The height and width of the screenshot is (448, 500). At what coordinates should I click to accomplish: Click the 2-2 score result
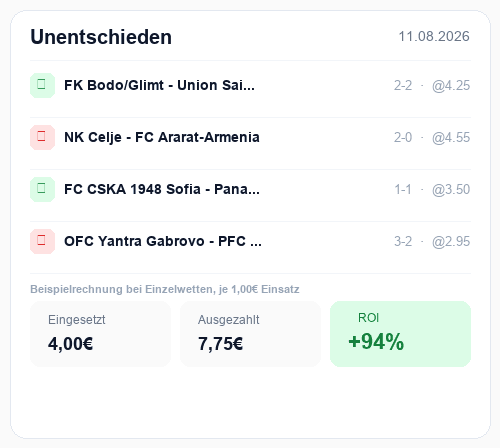click(x=403, y=86)
